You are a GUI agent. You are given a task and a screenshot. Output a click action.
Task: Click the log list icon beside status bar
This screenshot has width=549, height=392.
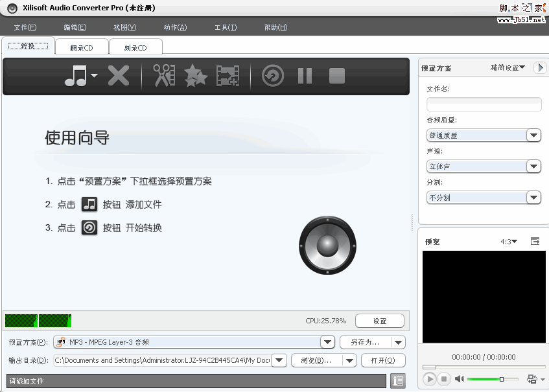[x=398, y=380]
